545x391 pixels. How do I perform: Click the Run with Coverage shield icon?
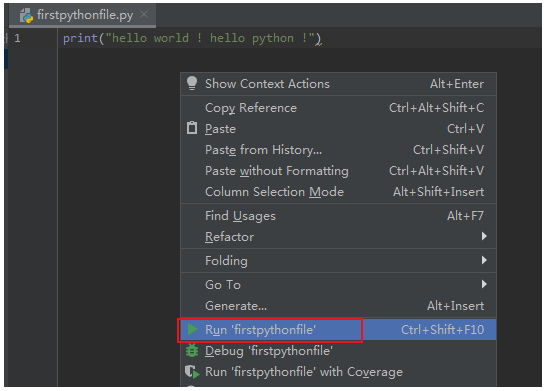coord(192,372)
